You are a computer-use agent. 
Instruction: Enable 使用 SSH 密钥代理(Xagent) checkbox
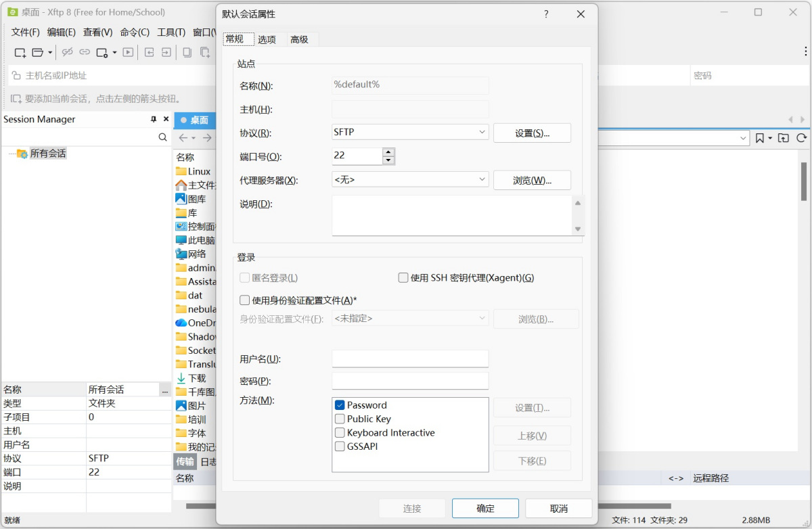coord(403,277)
